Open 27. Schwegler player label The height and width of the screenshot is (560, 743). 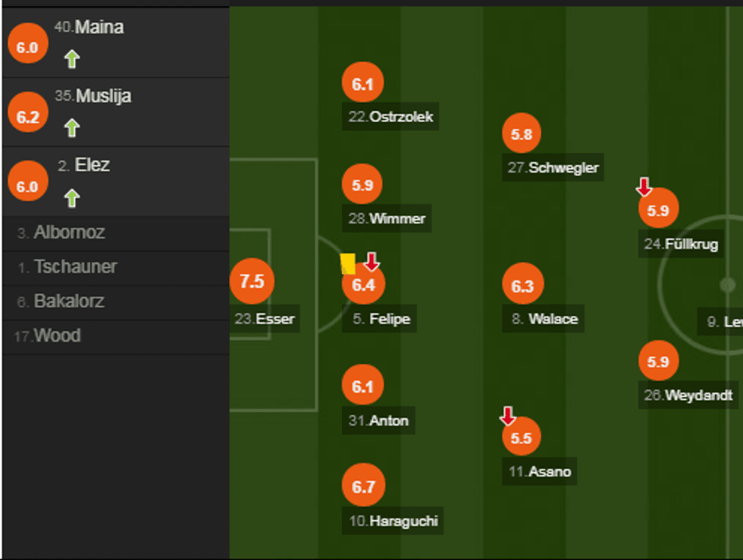coord(553,167)
